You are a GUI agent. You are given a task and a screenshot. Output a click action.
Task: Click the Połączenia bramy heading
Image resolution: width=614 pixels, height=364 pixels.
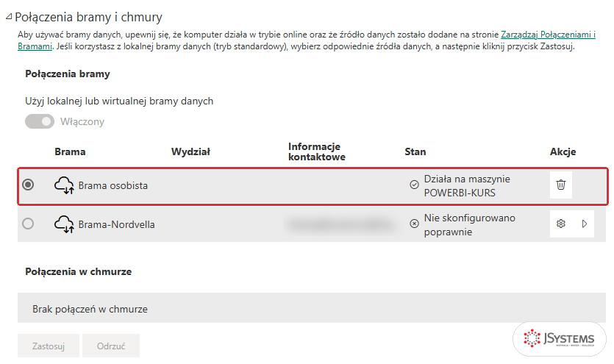coord(68,74)
